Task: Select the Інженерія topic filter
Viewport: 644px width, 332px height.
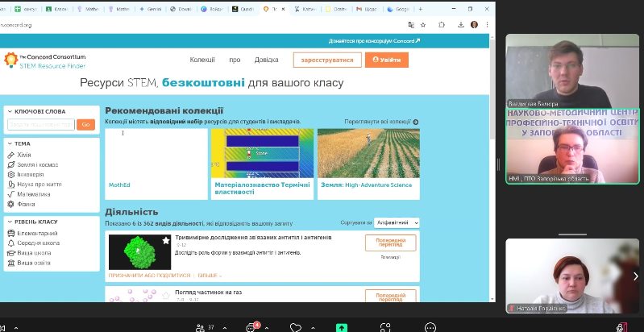Action: [x=26, y=174]
